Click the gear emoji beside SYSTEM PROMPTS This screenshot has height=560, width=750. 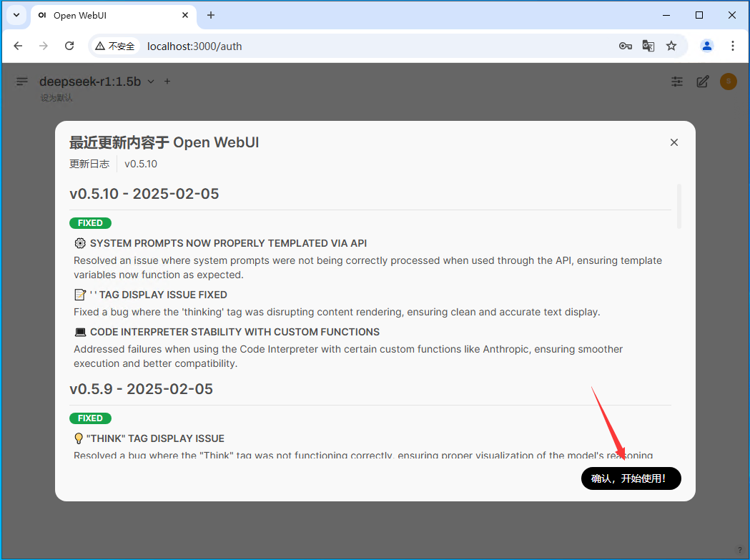80,243
